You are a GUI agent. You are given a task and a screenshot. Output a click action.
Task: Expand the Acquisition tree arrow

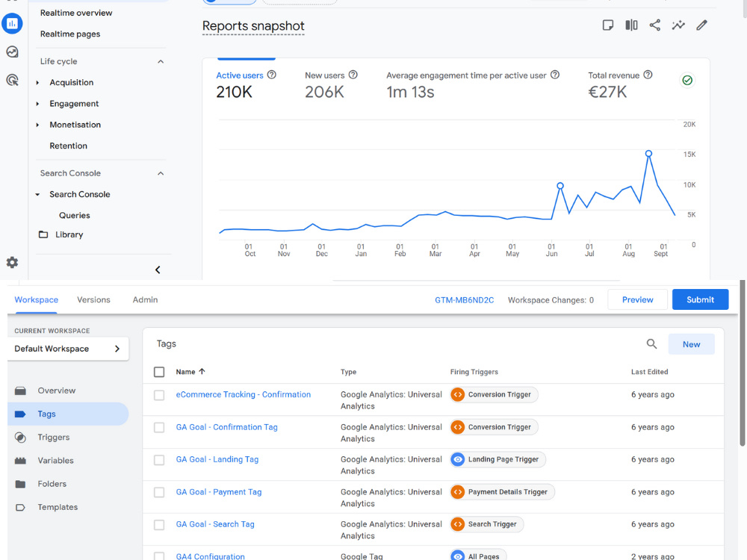click(37, 82)
